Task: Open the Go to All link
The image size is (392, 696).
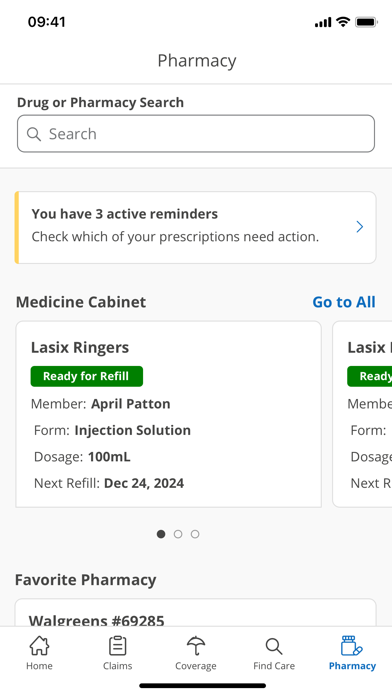Action: tap(344, 302)
